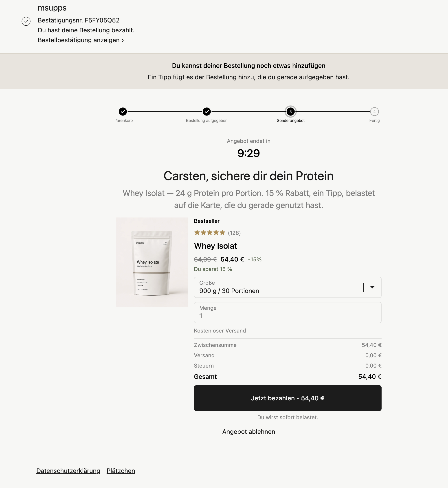
Task: Click the Warenkorb step checkmark icon
Action: 123,112
